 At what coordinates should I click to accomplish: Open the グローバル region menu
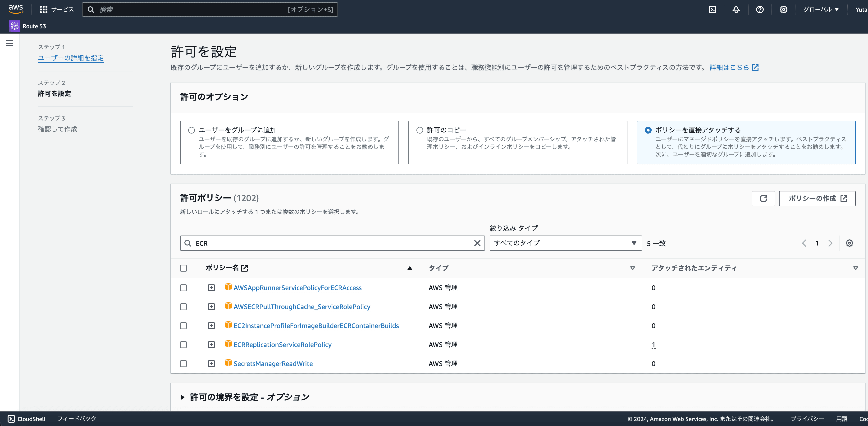tap(821, 9)
